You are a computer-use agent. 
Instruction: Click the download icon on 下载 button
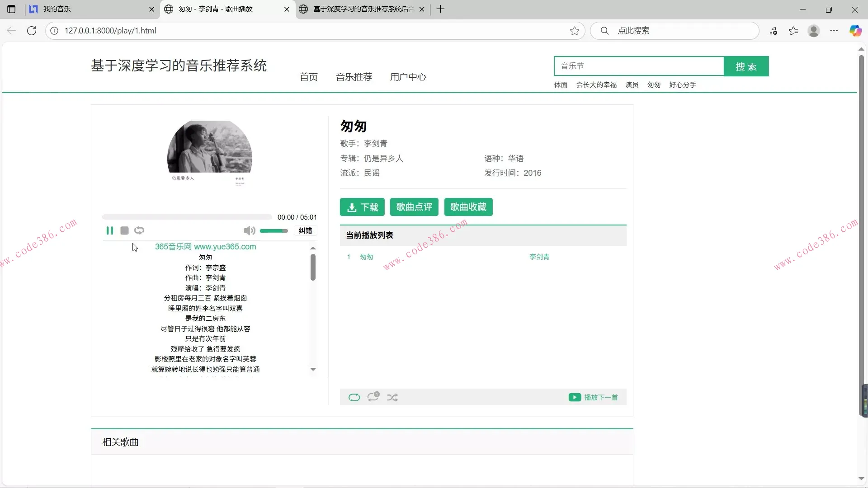pos(352,207)
